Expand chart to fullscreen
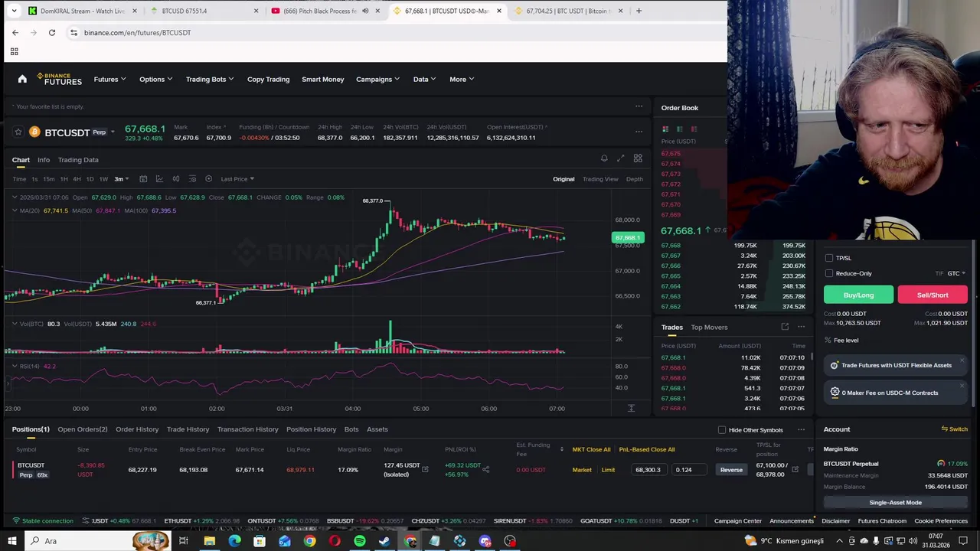Image resolution: width=980 pixels, height=551 pixels. point(621,158)
